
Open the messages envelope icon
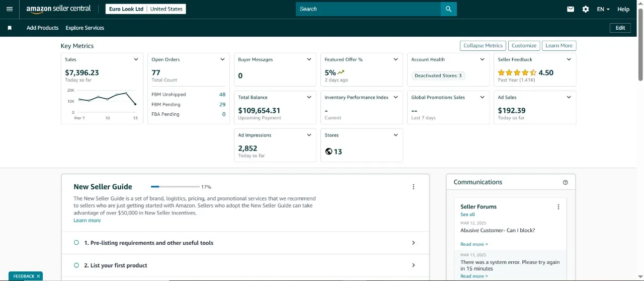[571, 9]
